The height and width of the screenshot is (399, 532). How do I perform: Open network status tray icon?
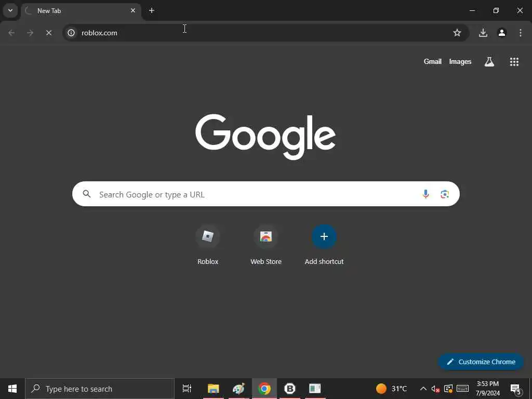[448, 389]
